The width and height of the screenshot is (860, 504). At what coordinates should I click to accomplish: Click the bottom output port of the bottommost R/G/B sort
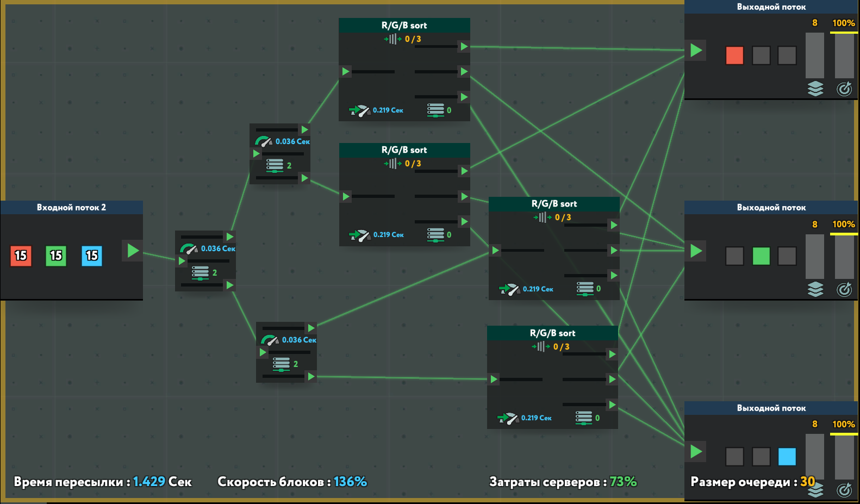click(612, 405)
